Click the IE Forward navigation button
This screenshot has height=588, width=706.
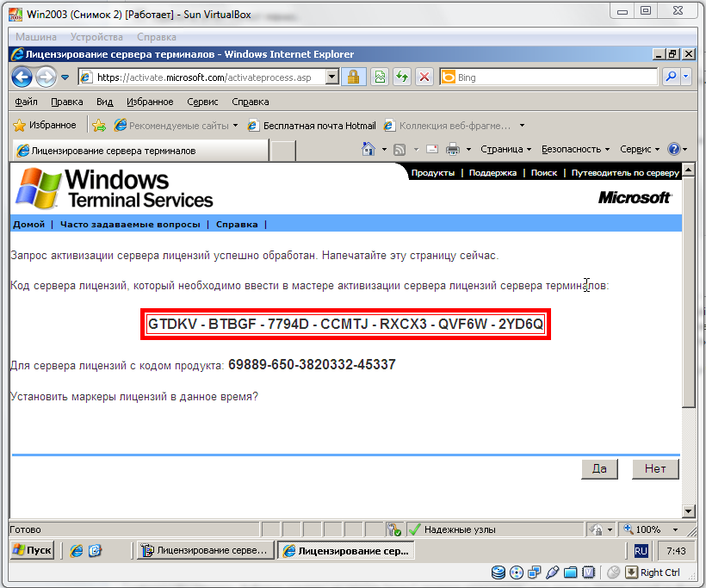coord(46,77)
